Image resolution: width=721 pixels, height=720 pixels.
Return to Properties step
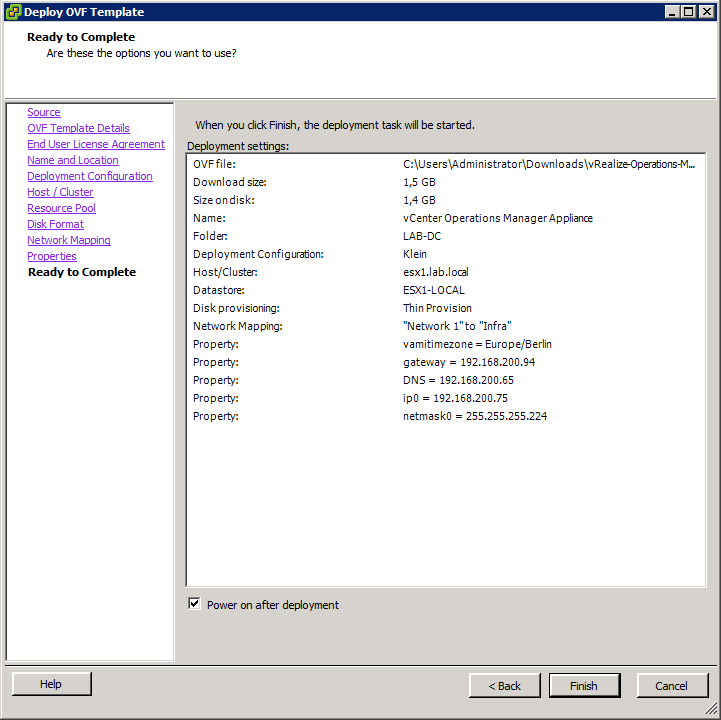click(x=52, y=256)
